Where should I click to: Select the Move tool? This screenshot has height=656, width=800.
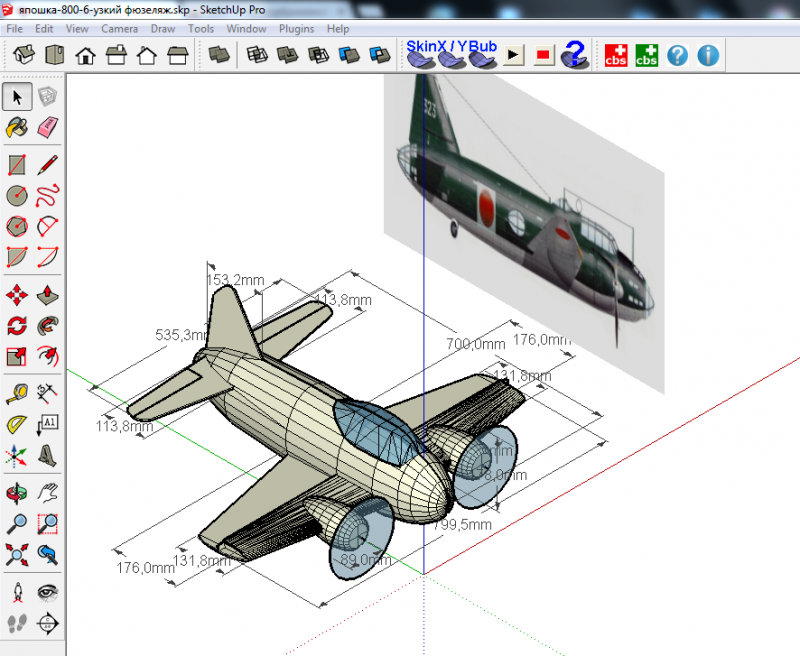(17, 295)
